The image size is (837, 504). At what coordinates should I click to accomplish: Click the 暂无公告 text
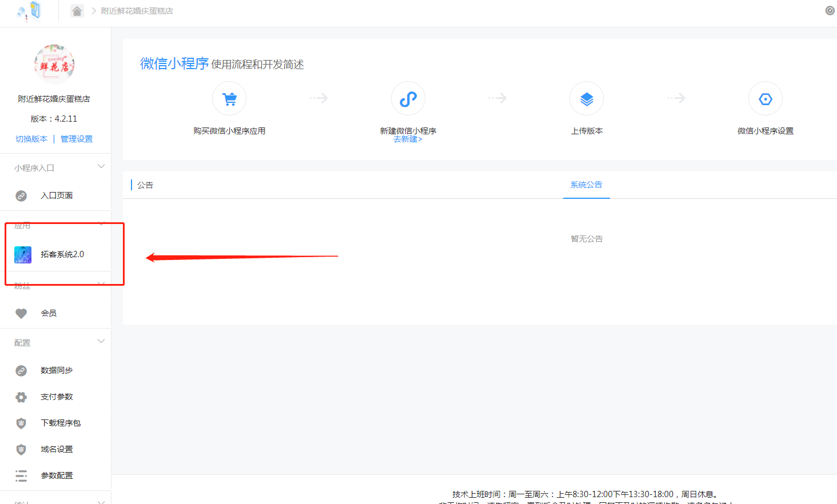[587, 239]
